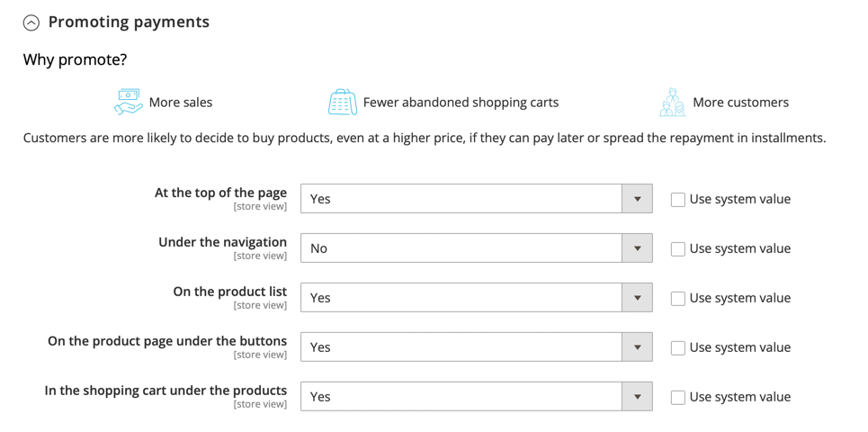Click the 'On the product page under the buttons' label

point(167,341)
